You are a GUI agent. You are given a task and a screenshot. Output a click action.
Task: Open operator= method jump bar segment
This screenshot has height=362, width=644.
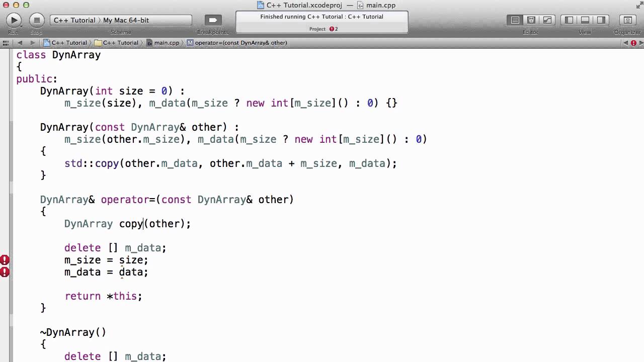pos(237,43)
